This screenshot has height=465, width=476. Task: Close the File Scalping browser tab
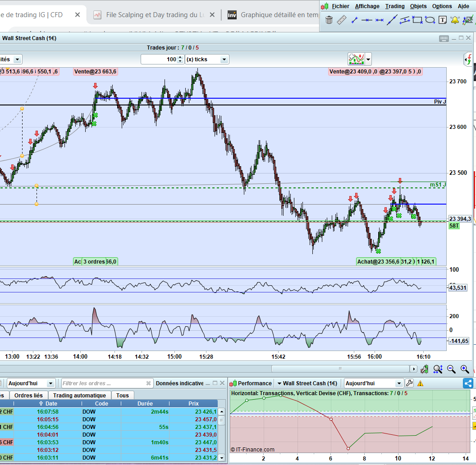point(212,14)
